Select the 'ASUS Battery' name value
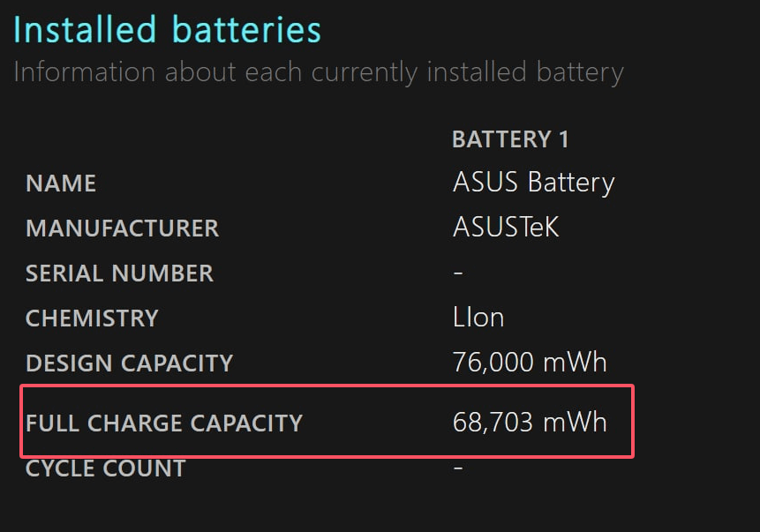Viewport: 760px width, 532px height. click(x=533, y=183)
